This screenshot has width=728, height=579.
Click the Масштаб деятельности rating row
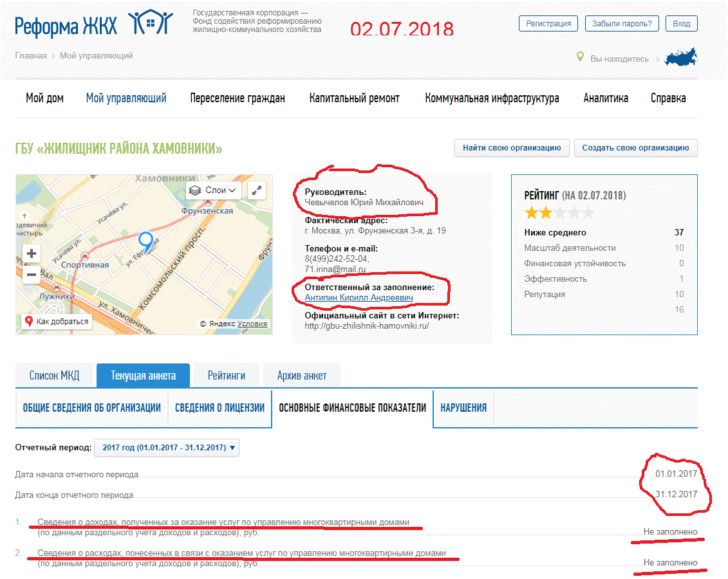point(604,248)
